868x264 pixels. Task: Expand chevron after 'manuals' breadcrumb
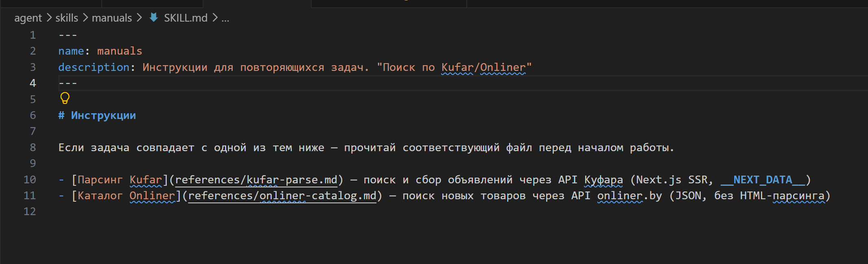pyautogui.click(x=139, y=18)
